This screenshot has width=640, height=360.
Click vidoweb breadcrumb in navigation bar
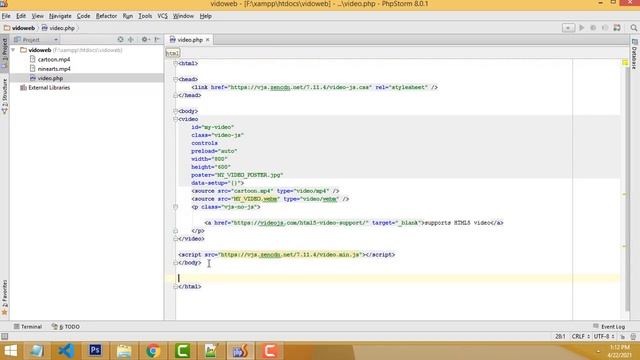point(19,28)
